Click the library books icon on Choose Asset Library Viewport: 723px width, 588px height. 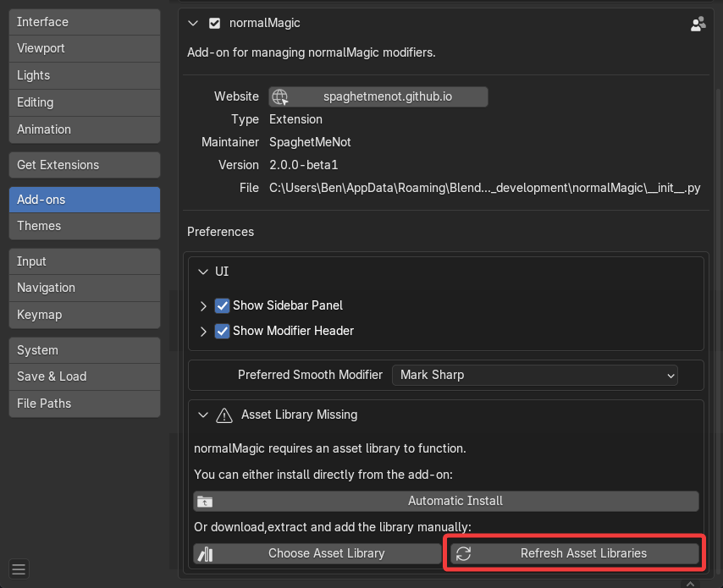[x=205, y=553]
